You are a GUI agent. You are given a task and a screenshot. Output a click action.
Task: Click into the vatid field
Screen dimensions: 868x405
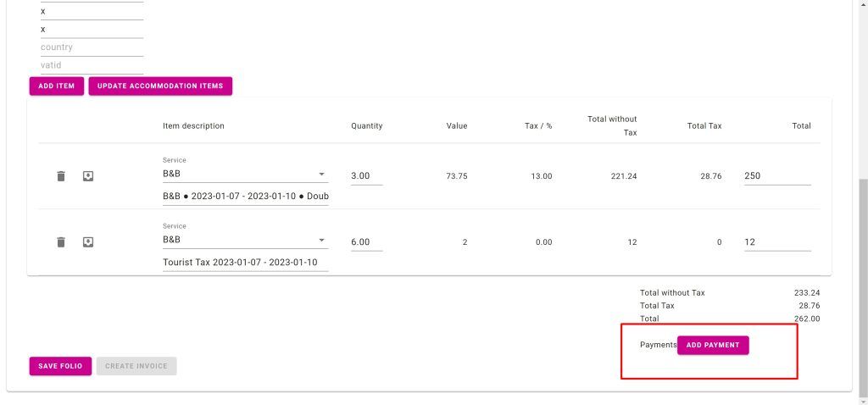pyautogui.click(x=92, y=65)
